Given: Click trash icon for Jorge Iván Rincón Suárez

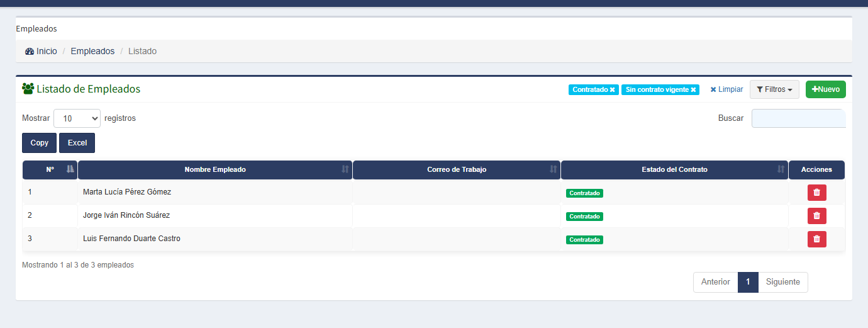Looking at the screenshot, I should pos(816,216).
